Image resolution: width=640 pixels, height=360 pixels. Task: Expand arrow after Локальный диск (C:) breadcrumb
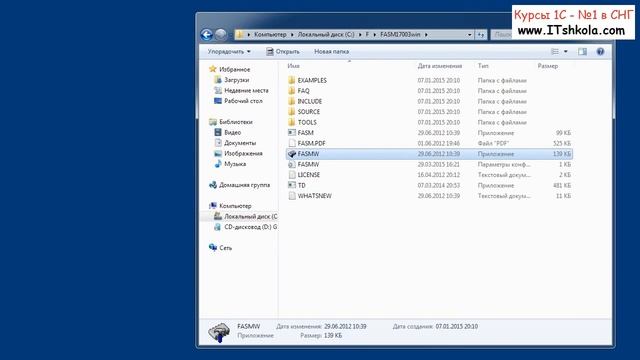pyautogui.click(x=360, y=35)
